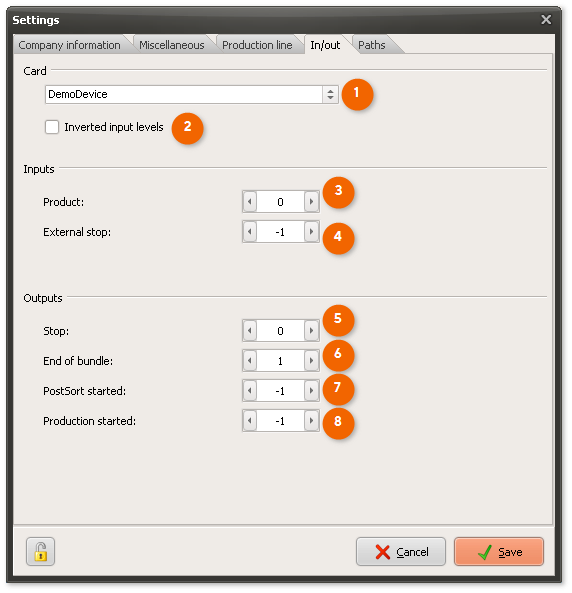The width and height of the screenshot is (572, 593).
Task: Click the Save button
Action: [499, 552]
